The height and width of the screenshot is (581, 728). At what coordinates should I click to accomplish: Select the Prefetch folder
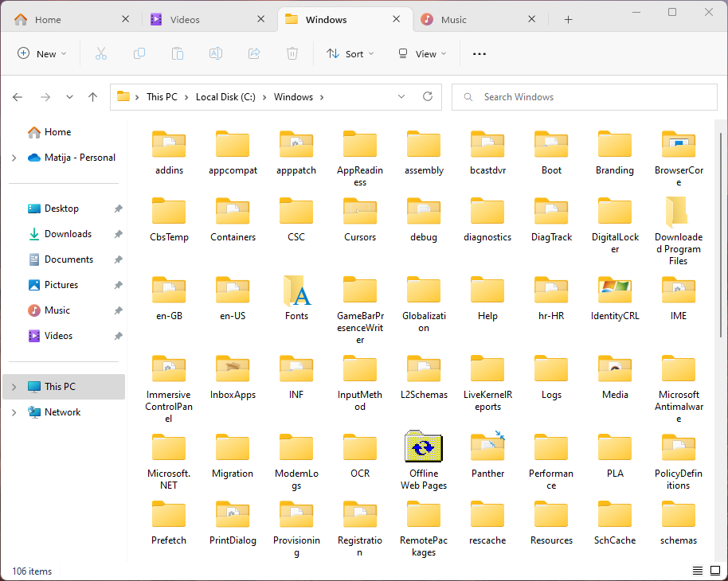point(169,522)
